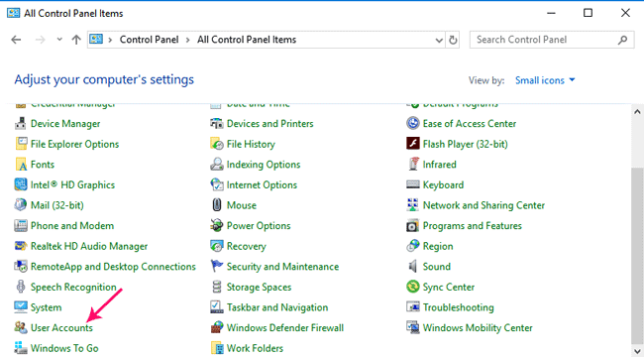The image size is (644, 357).
Task: Go up one level with up arrow
Action: pos(76,40)
